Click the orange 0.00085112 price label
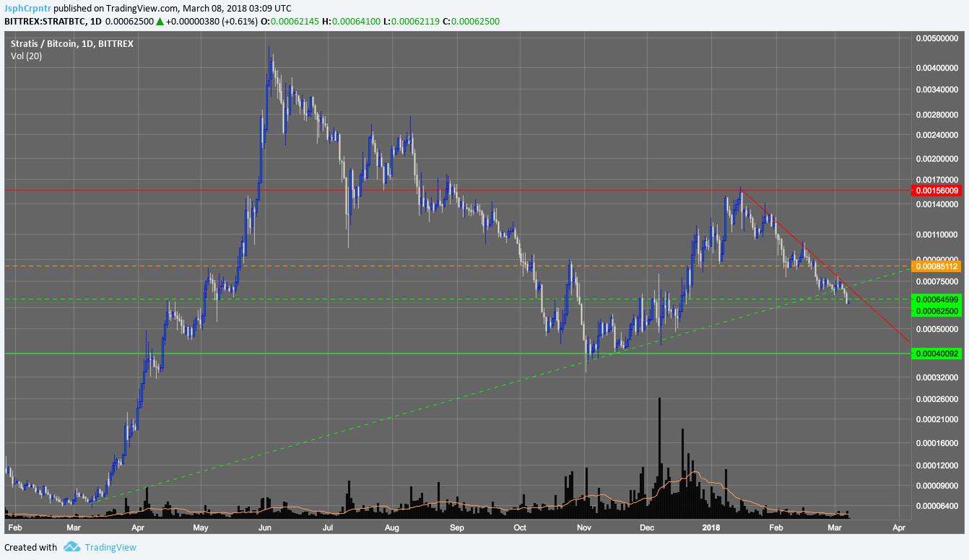 point(938,266)
